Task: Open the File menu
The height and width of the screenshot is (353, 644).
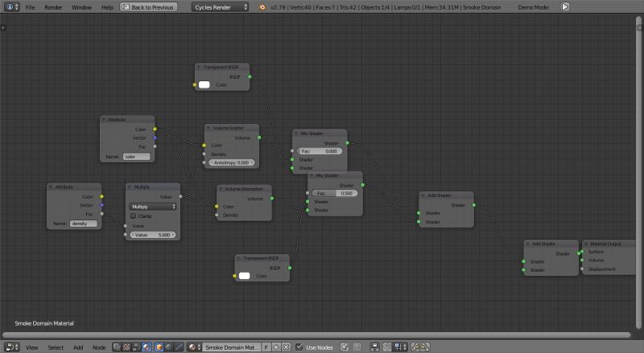Action: [30, 7]
